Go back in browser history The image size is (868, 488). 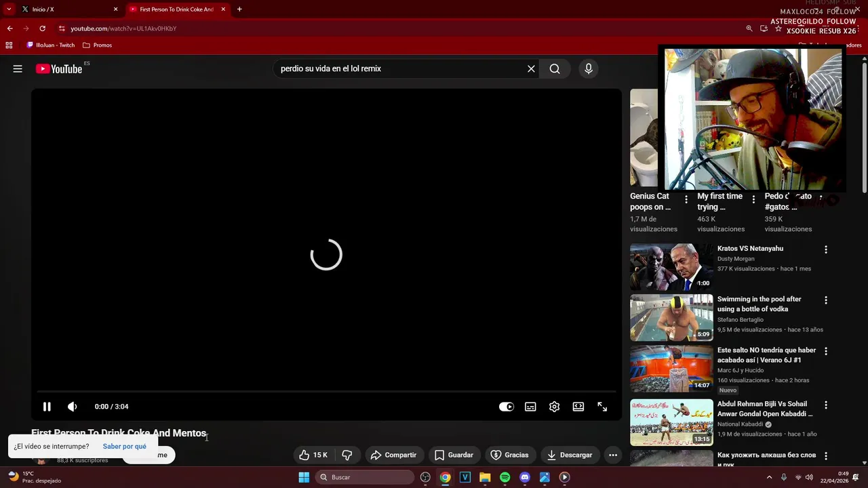9,28
